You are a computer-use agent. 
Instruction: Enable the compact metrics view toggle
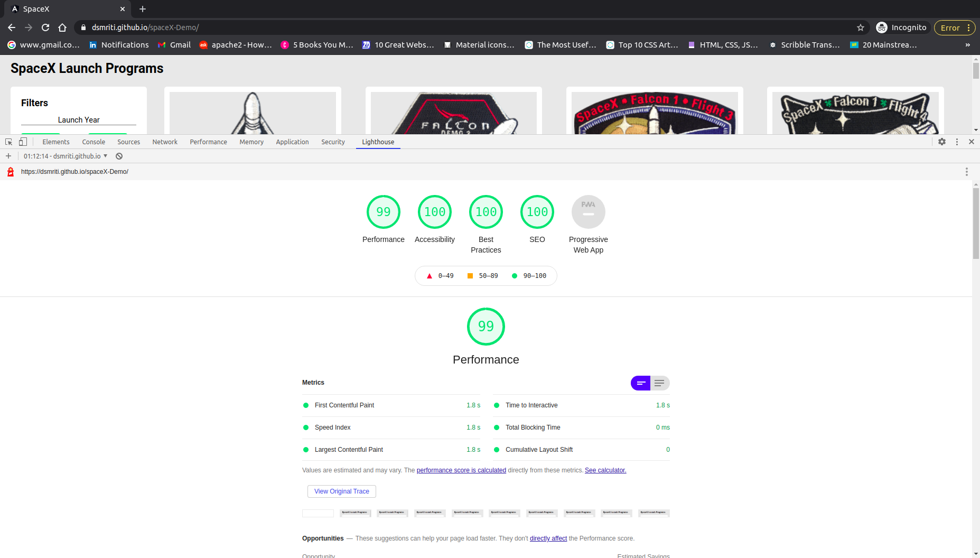[x=641, y=383]
